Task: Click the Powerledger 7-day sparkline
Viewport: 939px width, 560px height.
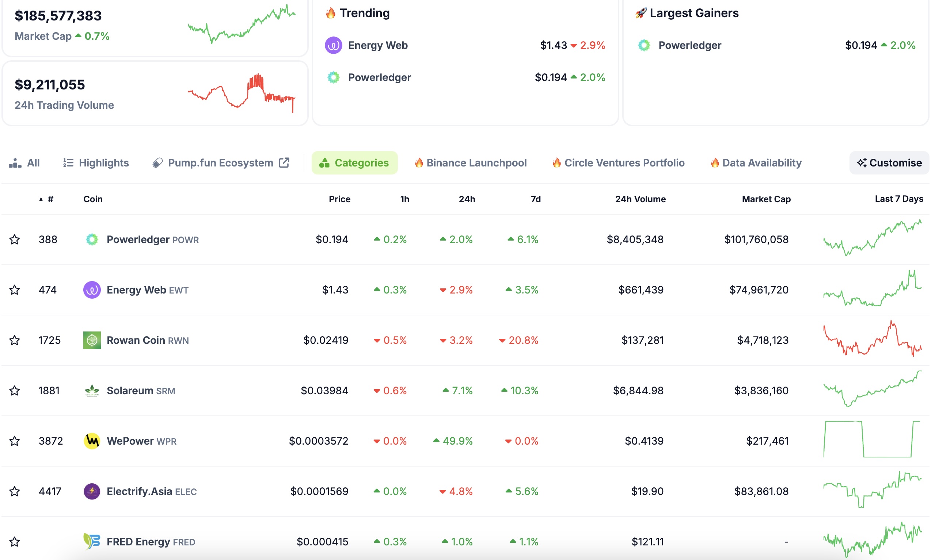Action: [x=873, y=238]
